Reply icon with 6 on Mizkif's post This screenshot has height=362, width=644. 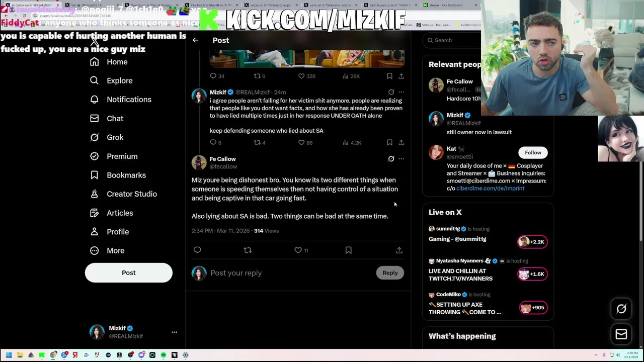(215, 143)
